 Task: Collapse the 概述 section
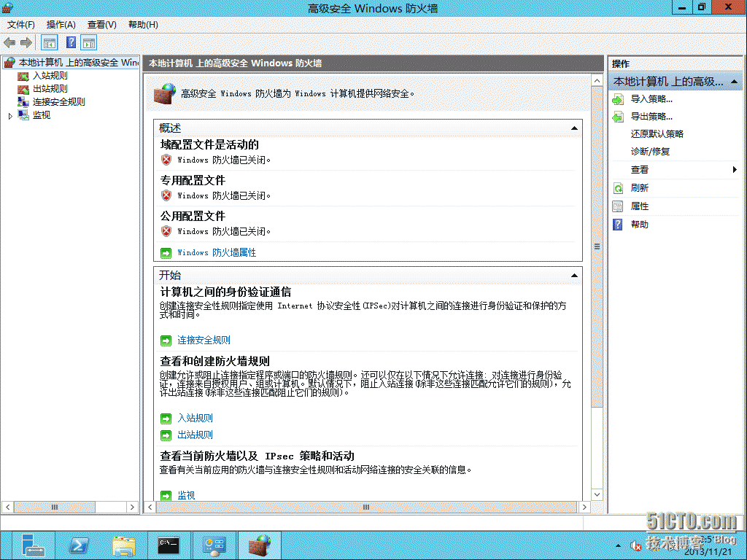tap(574, 128)
